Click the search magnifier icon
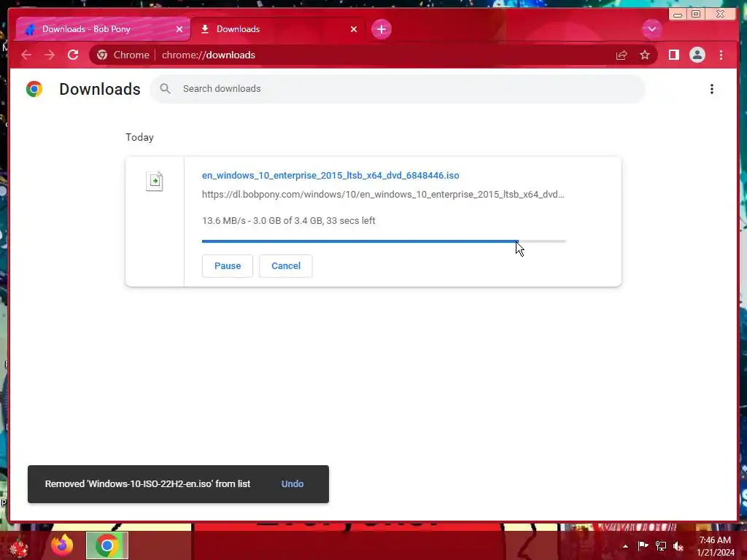 pyautogui.click(x=166, y=88)
